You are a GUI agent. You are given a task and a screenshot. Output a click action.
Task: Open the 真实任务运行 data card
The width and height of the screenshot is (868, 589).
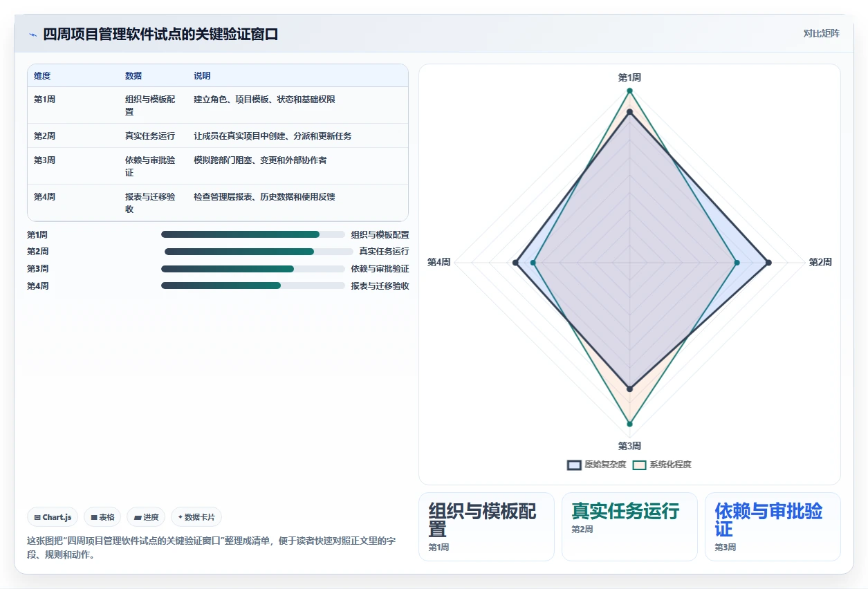(x=629, y=527)
